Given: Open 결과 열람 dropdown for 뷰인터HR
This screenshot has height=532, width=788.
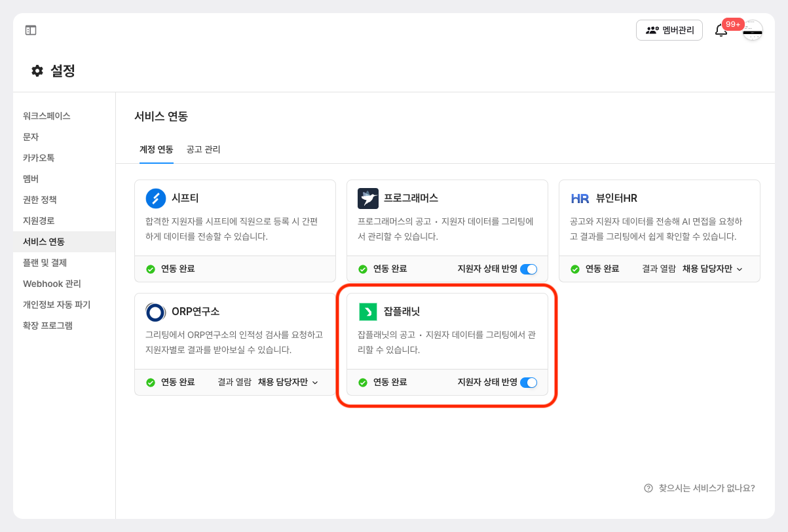Looking at the screenshot, I should (x=712, y=269).
